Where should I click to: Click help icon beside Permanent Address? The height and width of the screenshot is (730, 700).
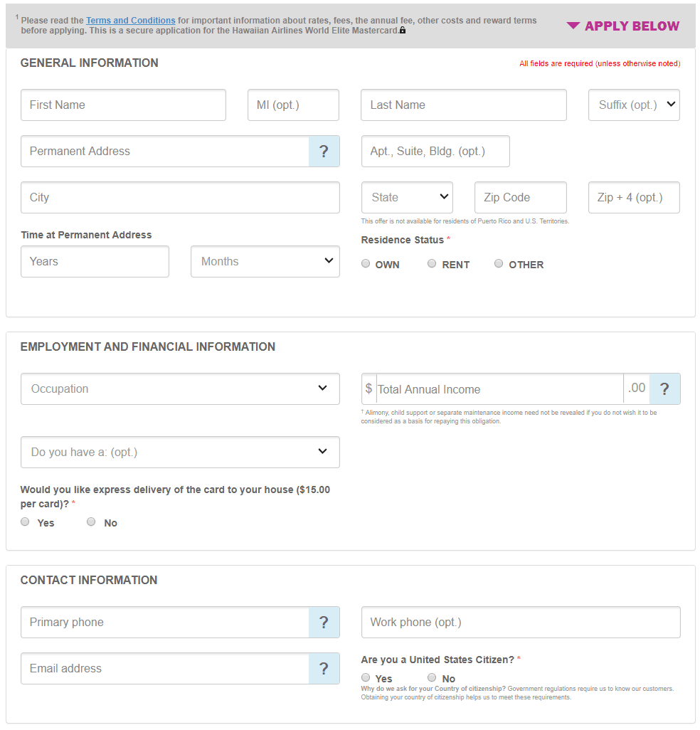point(324,152)
